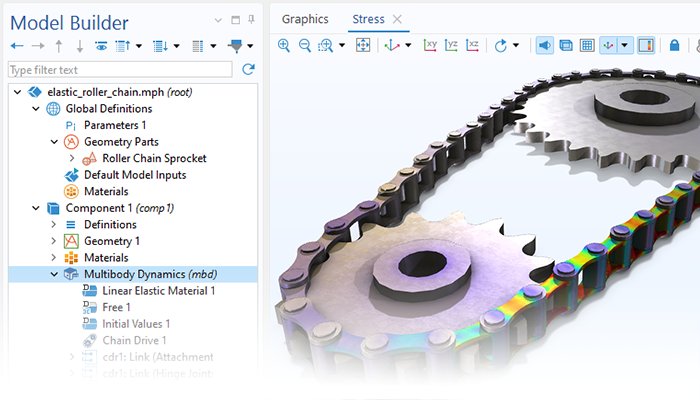Click the Model Builder filter funnel icon

coord(235,46)
